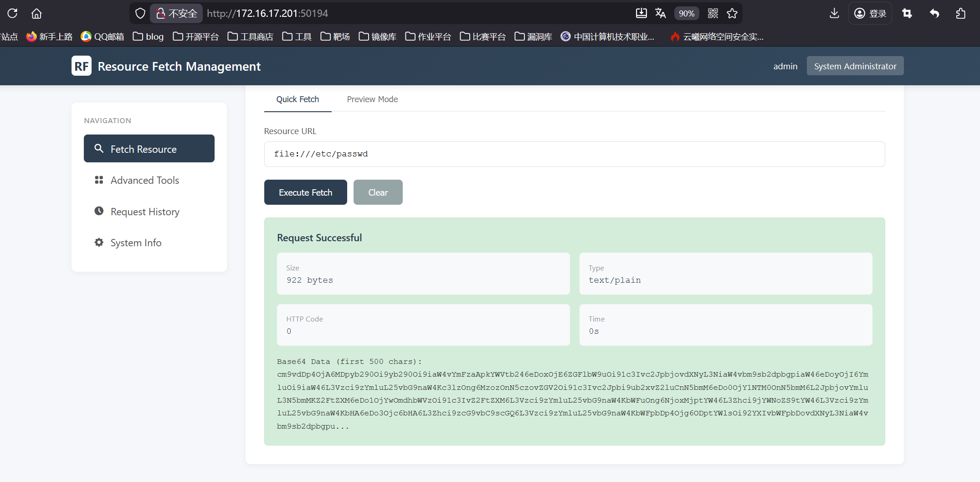Click the undo back arrow toolbar icon

pyautogui.click(x=934, y=13)
